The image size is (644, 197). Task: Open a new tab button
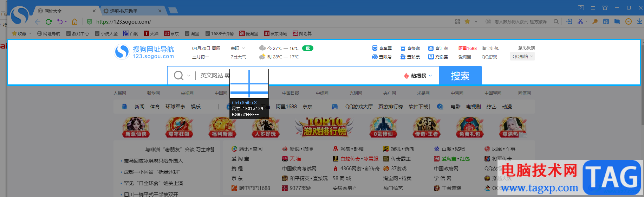pos(173,11)
